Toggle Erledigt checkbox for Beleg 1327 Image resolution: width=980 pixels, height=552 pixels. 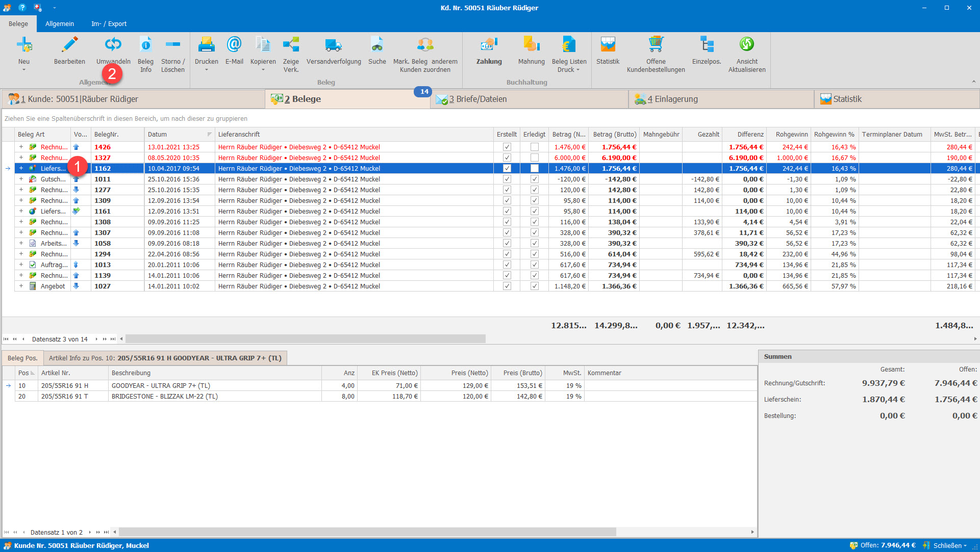[x=534, y=157]
